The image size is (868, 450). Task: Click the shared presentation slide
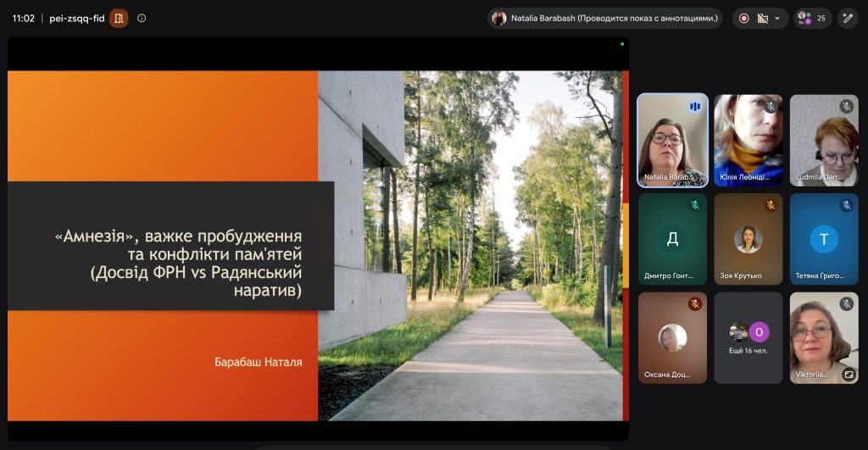[318, 245]
